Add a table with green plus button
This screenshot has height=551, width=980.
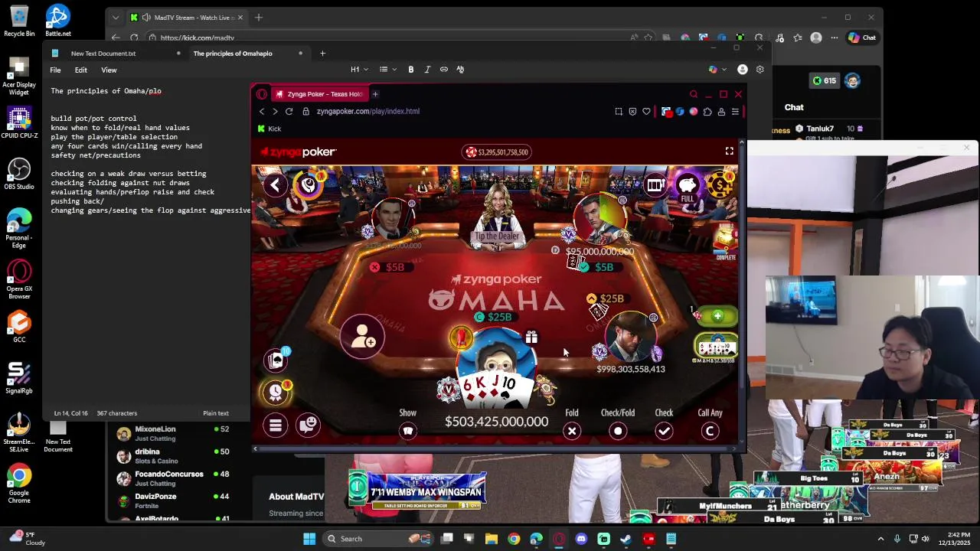(x=717, y=316)
